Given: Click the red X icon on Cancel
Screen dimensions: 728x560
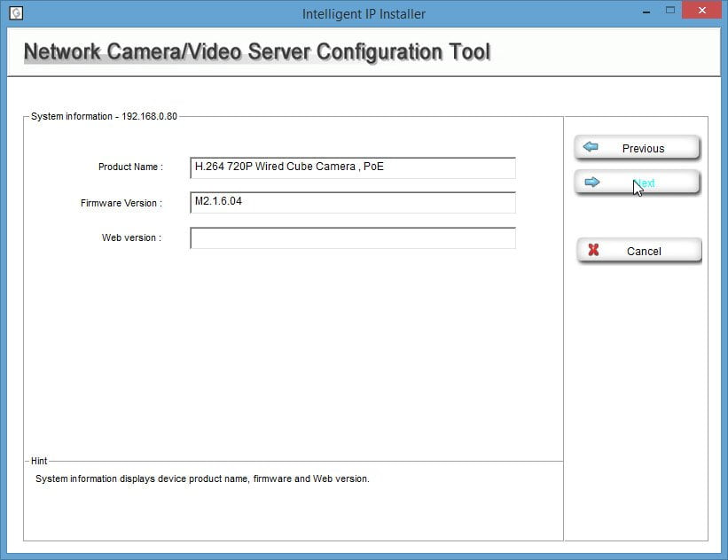Looking at the screenshot, I should 593,250.
